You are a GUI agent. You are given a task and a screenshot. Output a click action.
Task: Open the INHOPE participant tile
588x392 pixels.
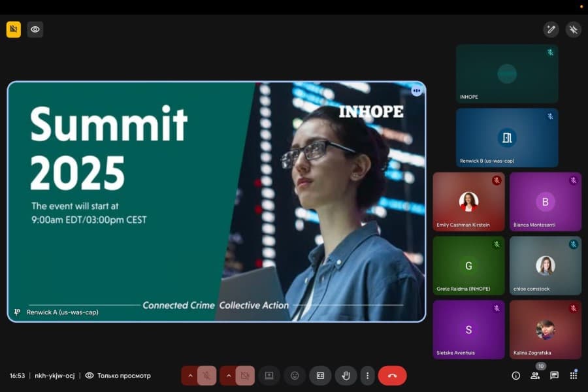[x=507, y=74]
